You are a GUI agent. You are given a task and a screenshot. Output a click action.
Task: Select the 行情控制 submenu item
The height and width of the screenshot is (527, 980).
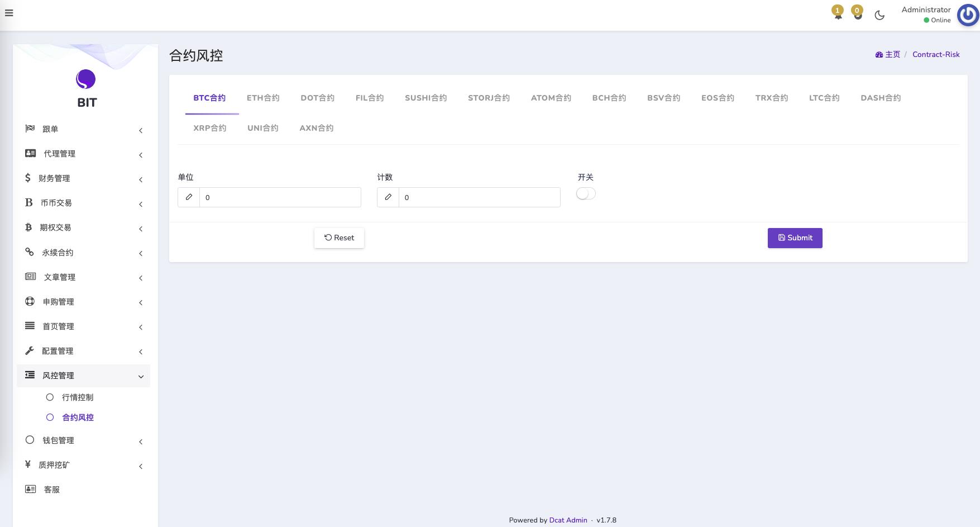click(x=78, y=397)
